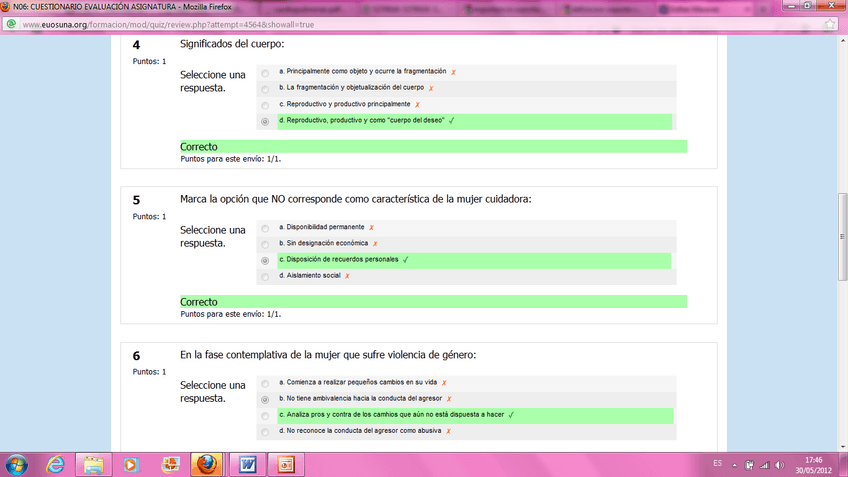Switch to PowerPoint in taskbar

pos(284,464)
